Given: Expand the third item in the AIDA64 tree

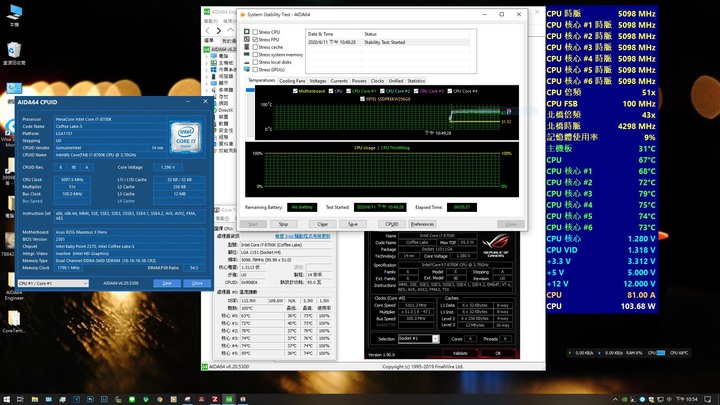Looking at the screenshot, I should click(207, 70).
